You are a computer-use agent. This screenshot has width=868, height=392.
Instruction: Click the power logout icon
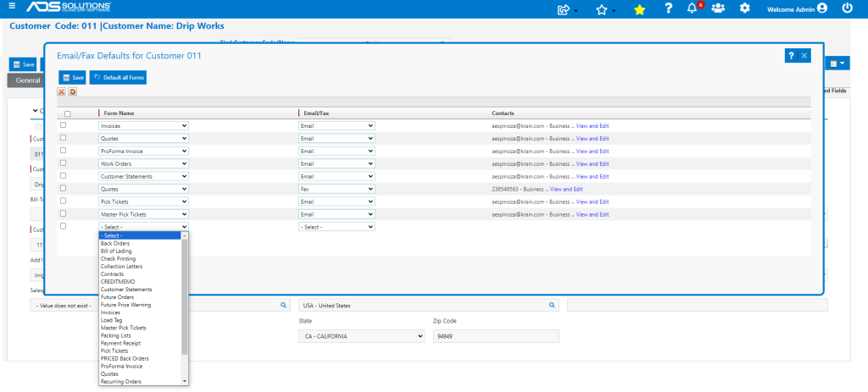[x=847, y=8]
